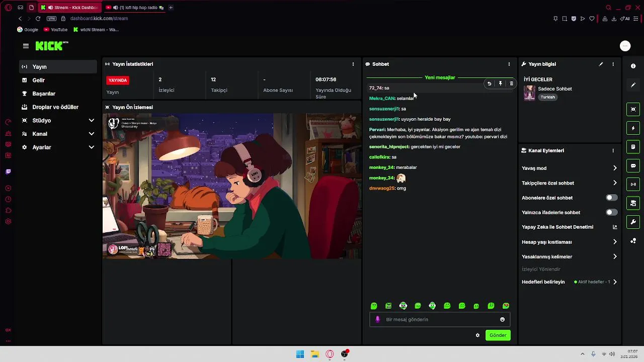Image resolution: width=644 pixels, height=362 pixels.
Task: Insert the heart-eyes emote at row end
Action: [x=506, y=306]
